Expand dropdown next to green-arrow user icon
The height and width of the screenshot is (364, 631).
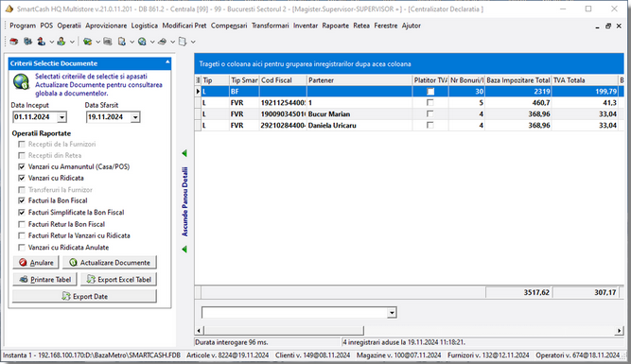(x=72, y=42)
